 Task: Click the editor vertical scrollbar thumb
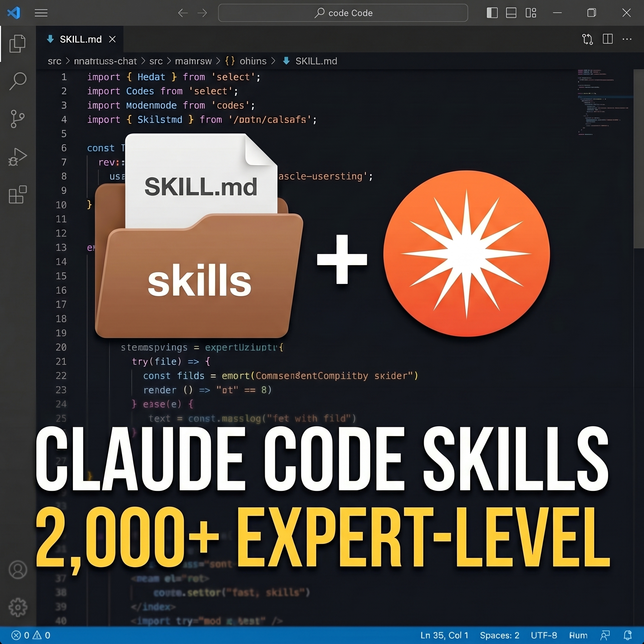(x=638, y=159)
